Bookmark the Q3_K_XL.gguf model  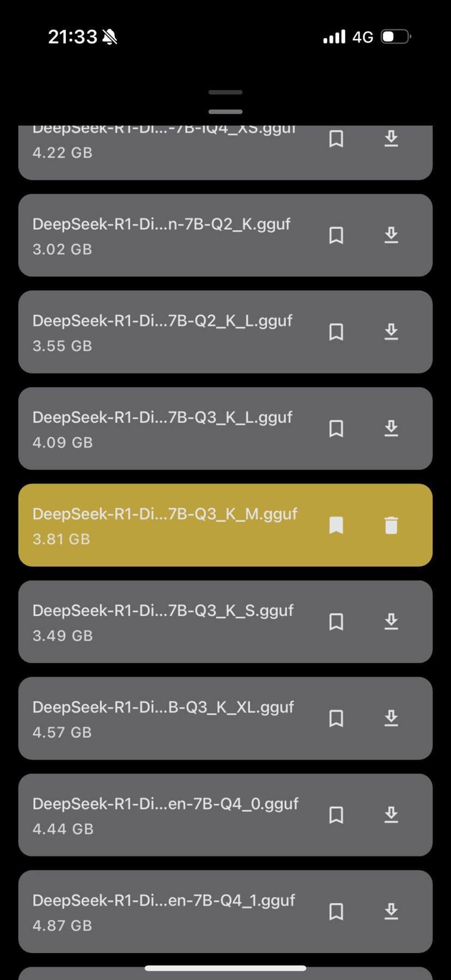coord(336,718)
